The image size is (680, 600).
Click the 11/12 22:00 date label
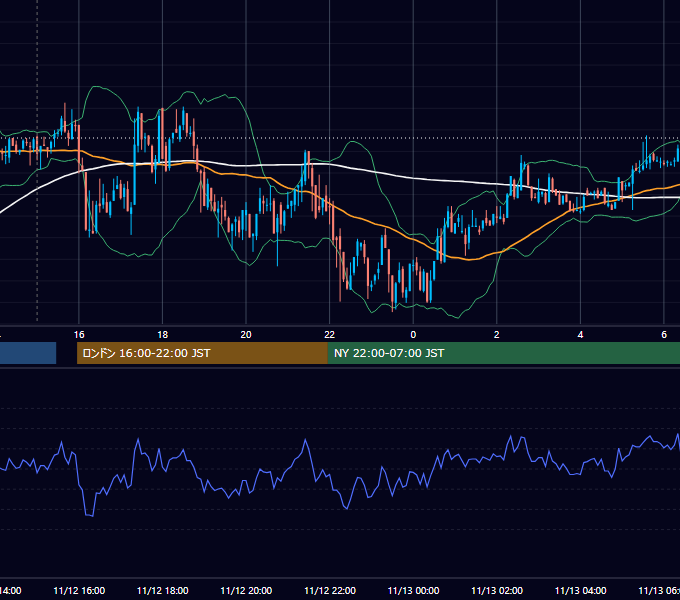coord(330,591)
